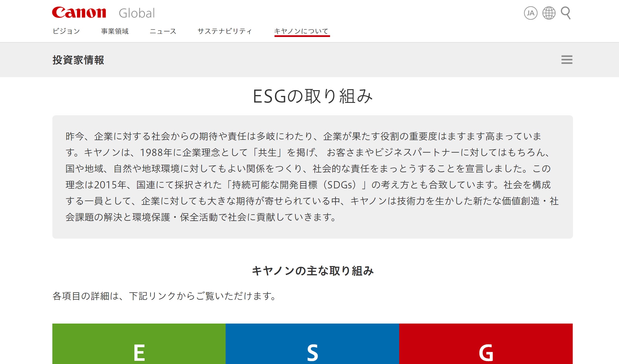Click the Canon logo
619x364 pixels.
click(x=79, y=13)
